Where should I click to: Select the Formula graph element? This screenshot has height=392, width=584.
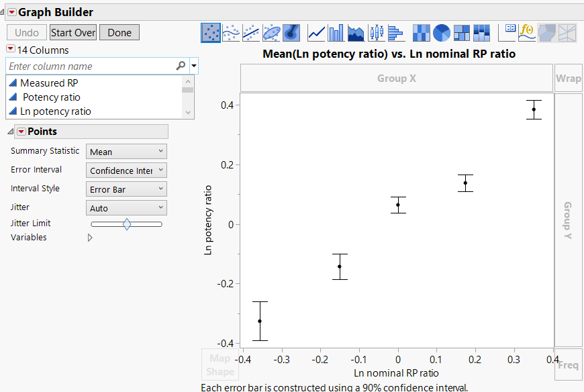tap(527, 32)
